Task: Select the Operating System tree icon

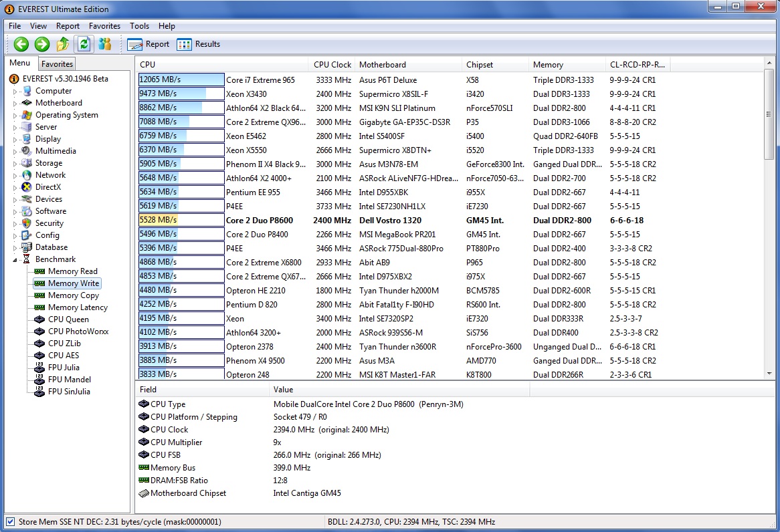Action: pyautogui.click(x=27, y=115)
